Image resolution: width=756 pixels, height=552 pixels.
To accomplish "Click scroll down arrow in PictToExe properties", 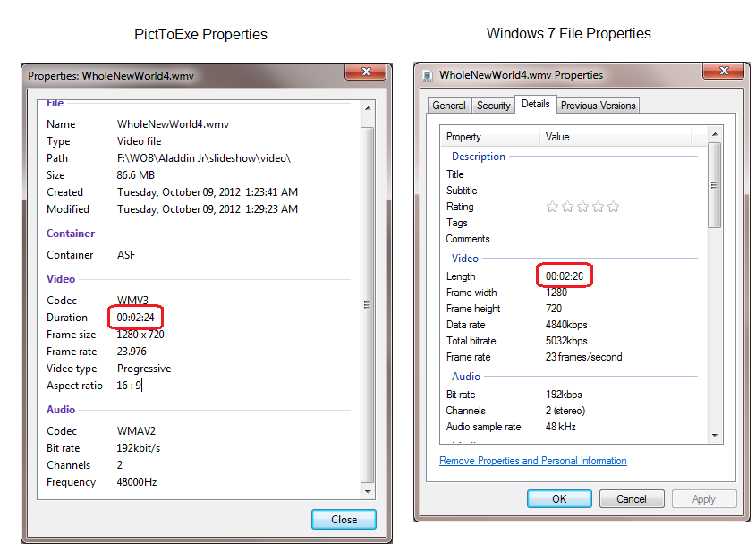I will 367,491.
